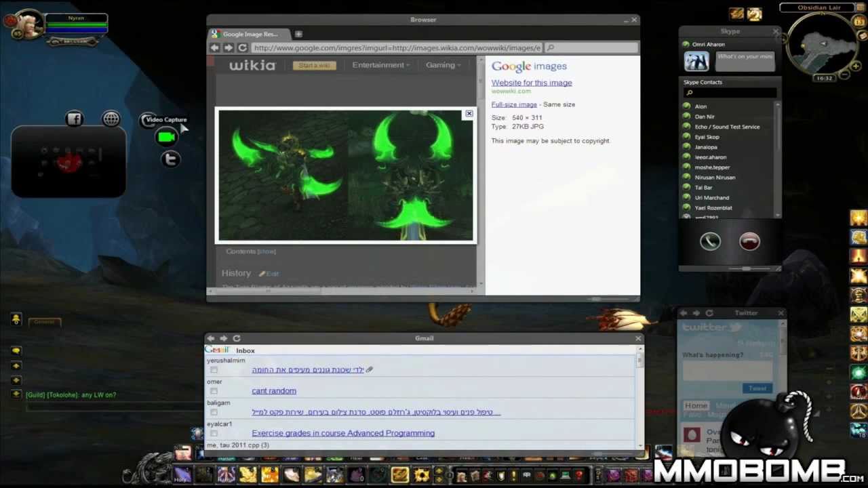This screenshot has width=868, height=488.
Task: Open Facebook from the Overwolf dock
Action: 74,119
